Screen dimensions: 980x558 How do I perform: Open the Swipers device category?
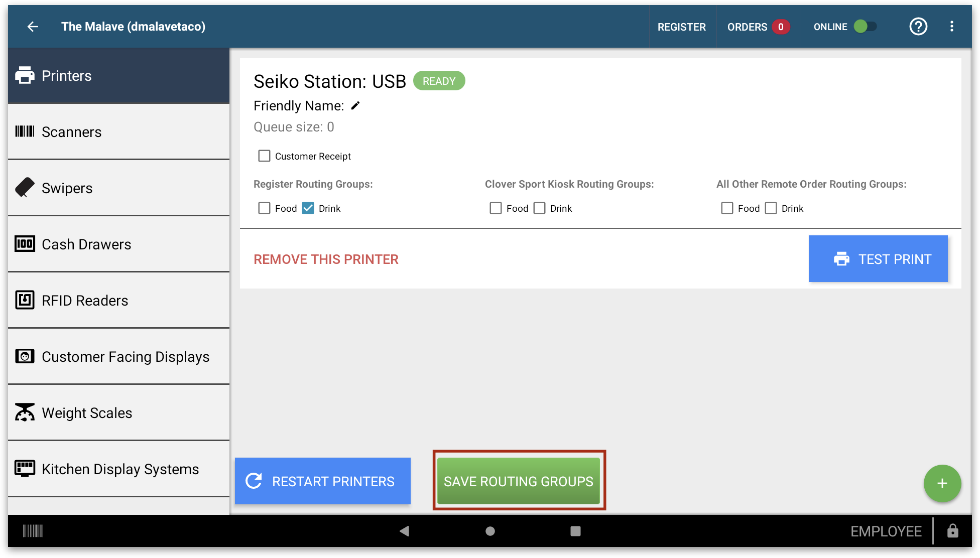[67, 188]
